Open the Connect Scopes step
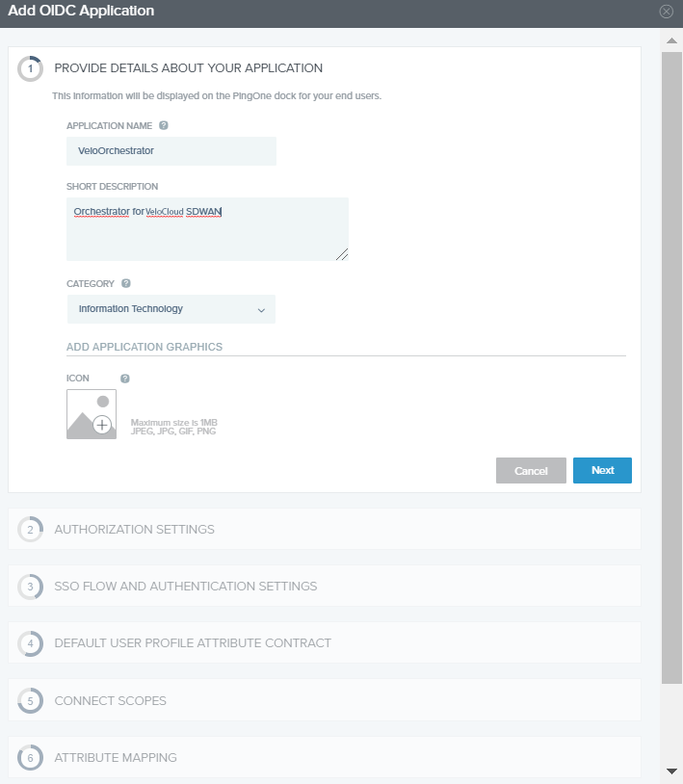This screenshot has height=784, width=683. (110, 700)
